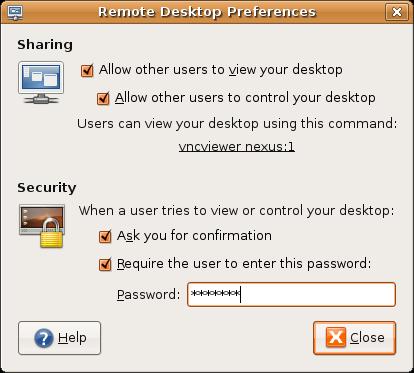
Task: Open the vncviewer nexus:1 command link
Action: 237,147
